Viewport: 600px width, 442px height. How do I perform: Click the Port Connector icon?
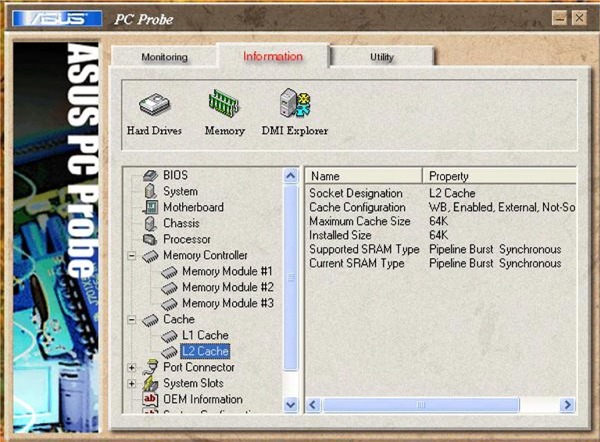pos(150,367)
